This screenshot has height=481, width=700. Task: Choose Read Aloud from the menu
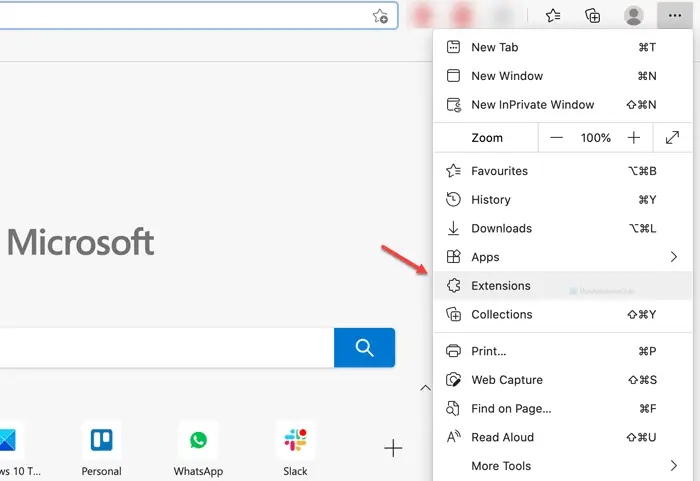click(x=563, y=437)
